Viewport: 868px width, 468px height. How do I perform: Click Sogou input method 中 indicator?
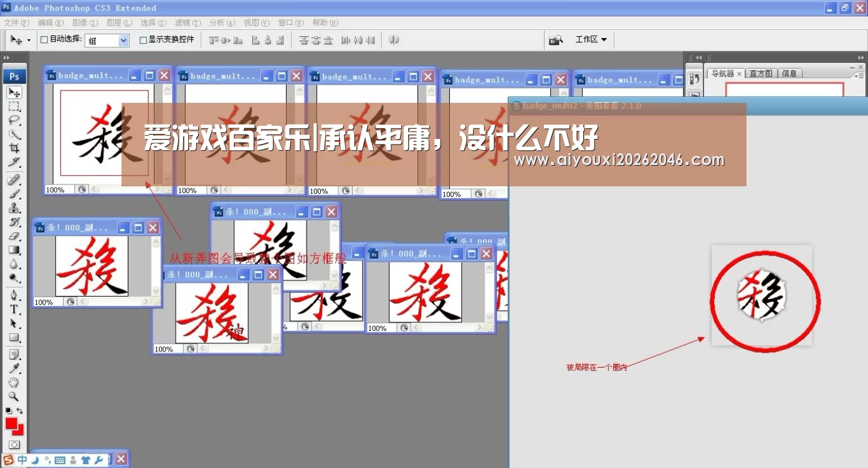pyautogui.click(x=22, y=461)
